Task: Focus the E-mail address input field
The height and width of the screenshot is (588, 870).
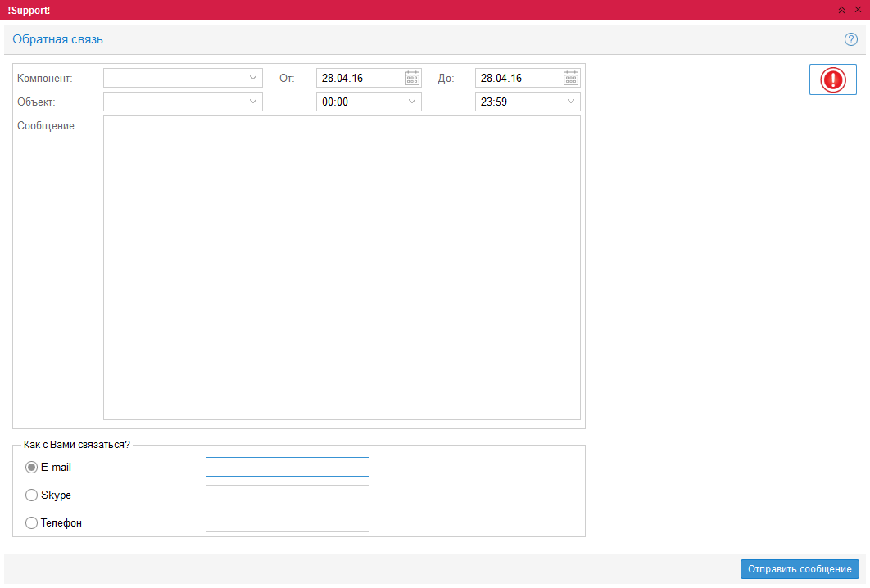Action: (x=287, y=467)
